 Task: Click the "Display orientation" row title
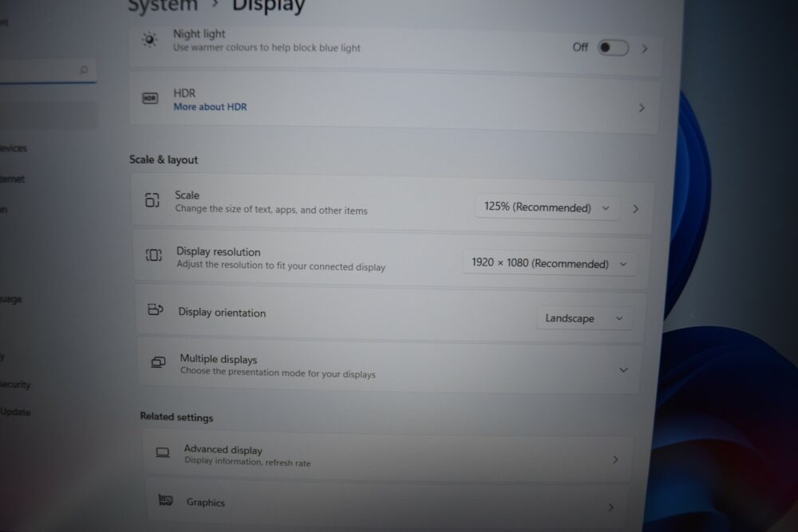point(222,313)
